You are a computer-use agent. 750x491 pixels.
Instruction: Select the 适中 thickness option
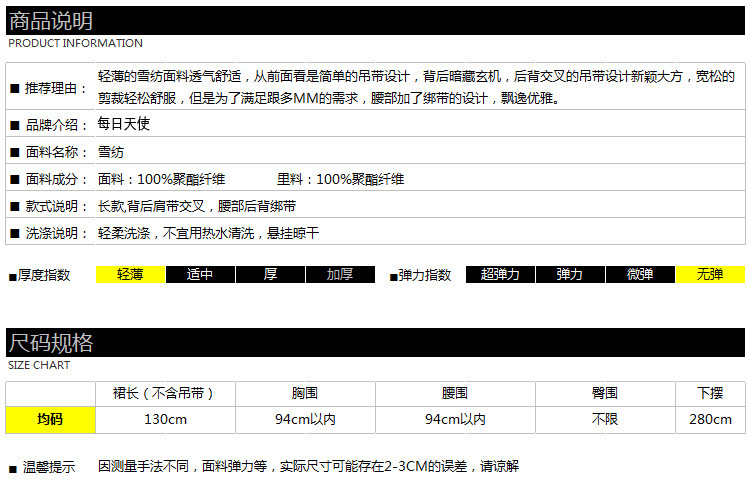pos(200,274)
